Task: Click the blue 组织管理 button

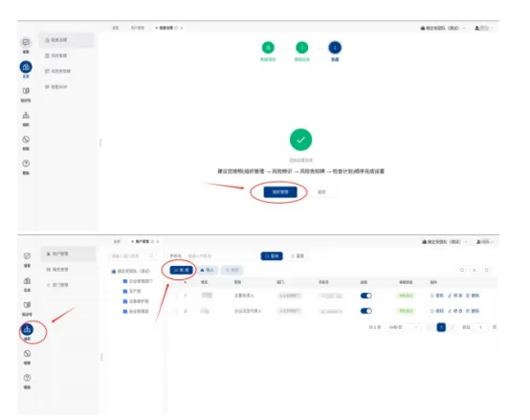Action: tap(280, 192)
